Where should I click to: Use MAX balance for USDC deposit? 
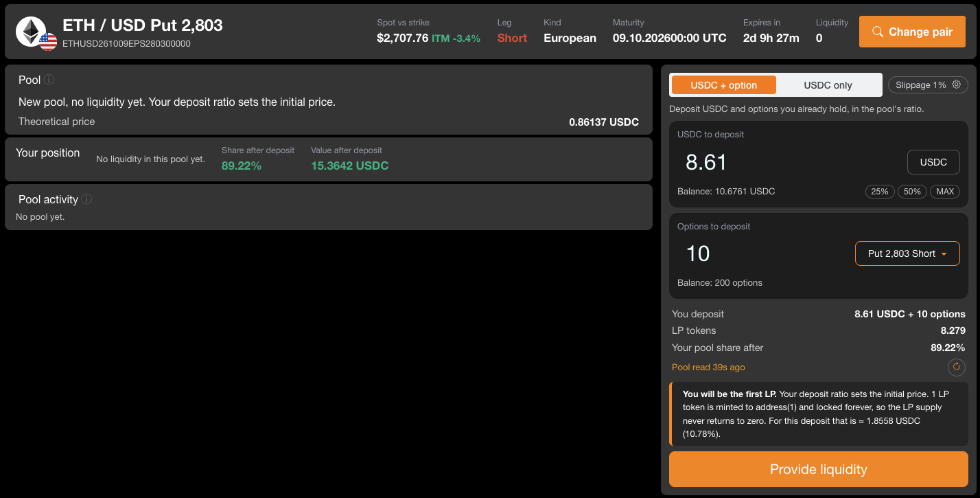coord(945,192)
